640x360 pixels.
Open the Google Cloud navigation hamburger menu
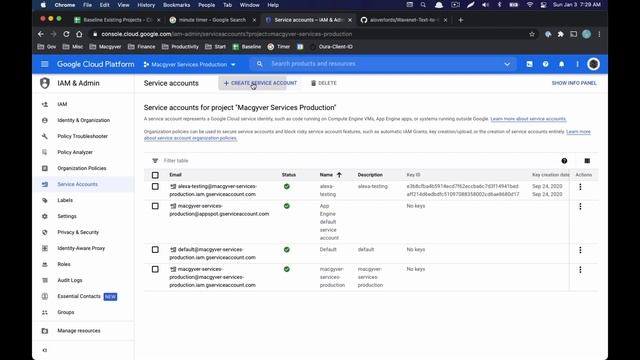(45, 64)
